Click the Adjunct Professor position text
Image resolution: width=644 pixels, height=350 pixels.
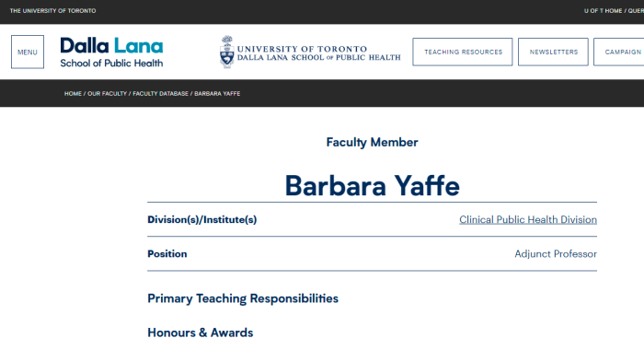(x=556, y=254)
